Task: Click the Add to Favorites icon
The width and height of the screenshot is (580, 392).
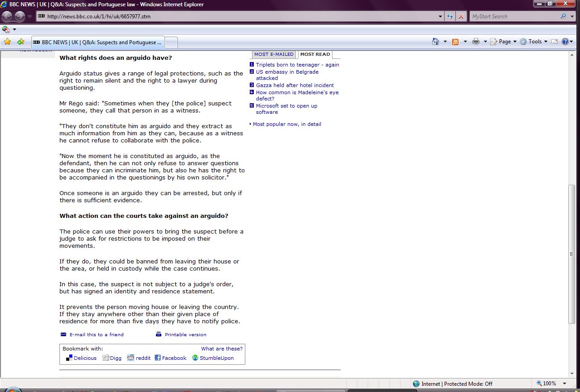Action: pyautogui.click(x=21, y=42)
